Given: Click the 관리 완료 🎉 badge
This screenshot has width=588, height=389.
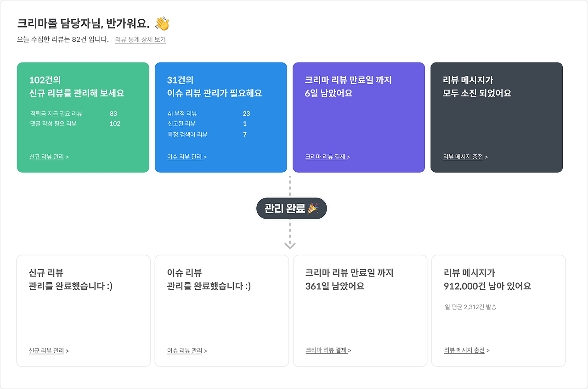Looking at the screenshot, I should pos(291,208).
